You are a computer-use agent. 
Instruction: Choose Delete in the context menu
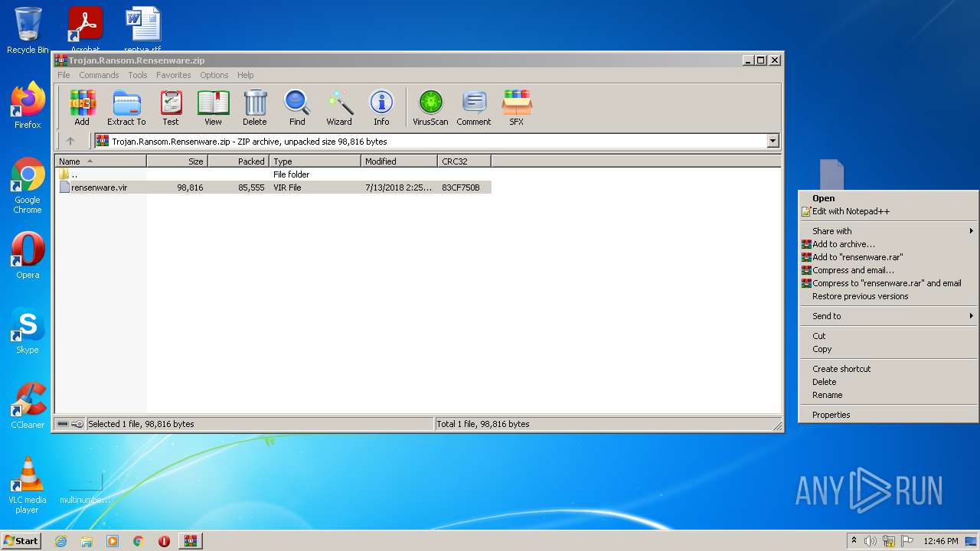click(x=888, y=382)
